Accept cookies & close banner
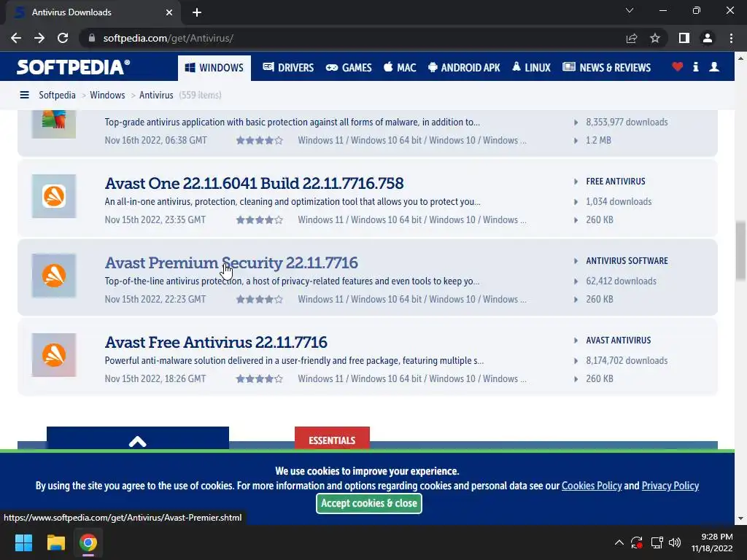Screen dimensions: 747x560 [368, 503]
